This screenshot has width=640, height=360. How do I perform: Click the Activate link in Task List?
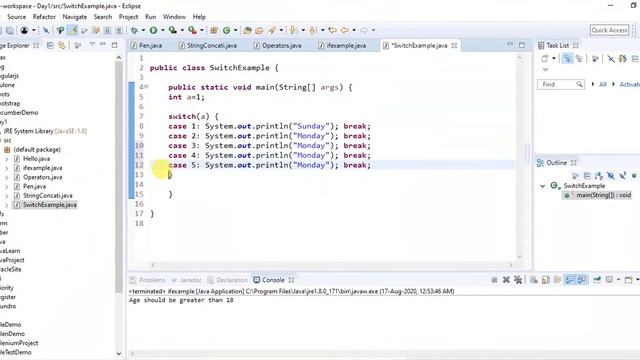click(x=629, y=84)
